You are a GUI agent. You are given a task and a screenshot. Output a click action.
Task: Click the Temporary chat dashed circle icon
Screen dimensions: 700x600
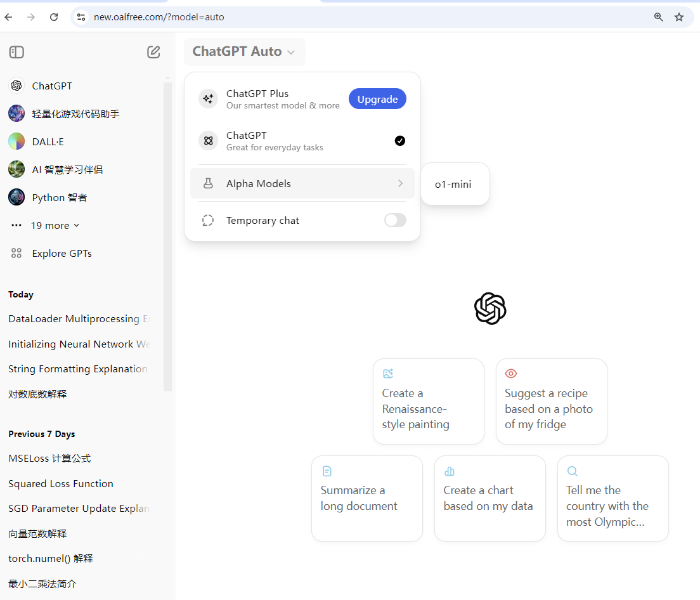(x=208, y=220)
